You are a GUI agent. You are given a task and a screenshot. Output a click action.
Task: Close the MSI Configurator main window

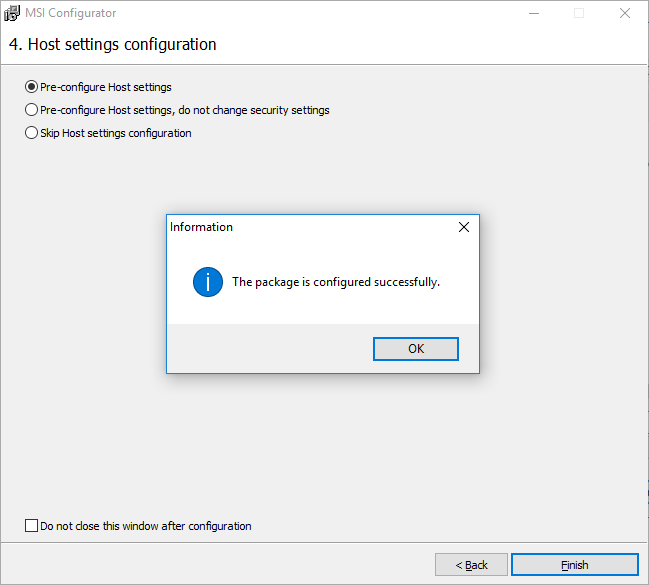click(x=624, y=14)
